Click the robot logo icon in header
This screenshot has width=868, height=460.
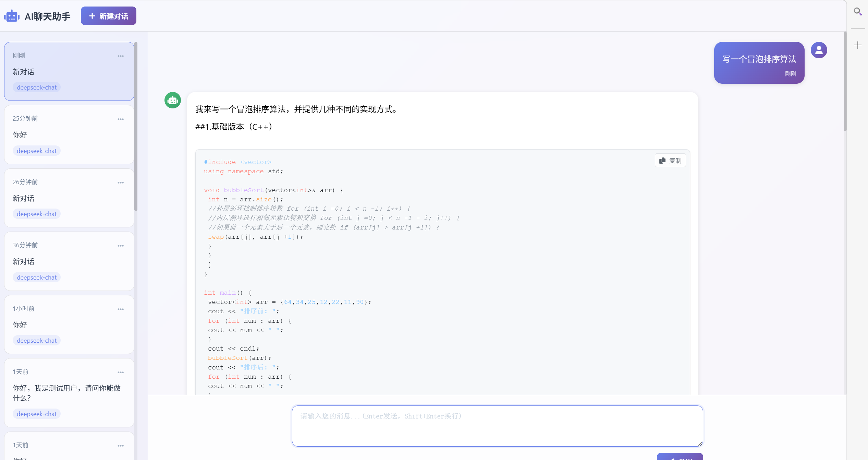pos(12,16)
